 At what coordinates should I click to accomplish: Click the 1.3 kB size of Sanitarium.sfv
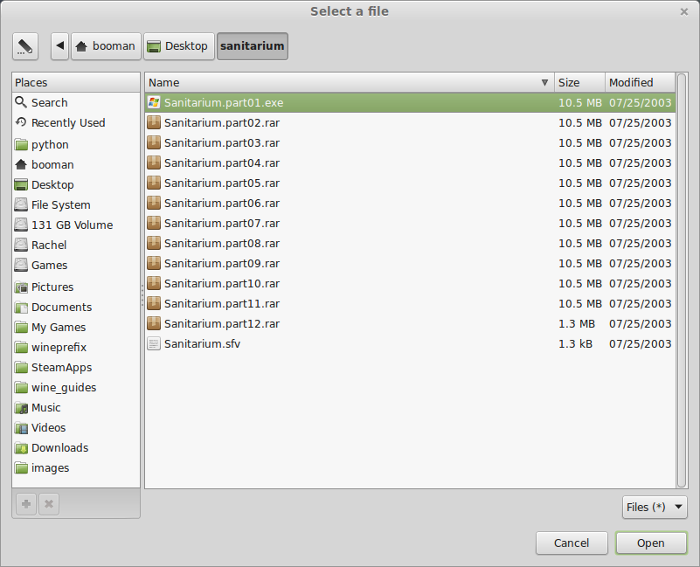575,344
